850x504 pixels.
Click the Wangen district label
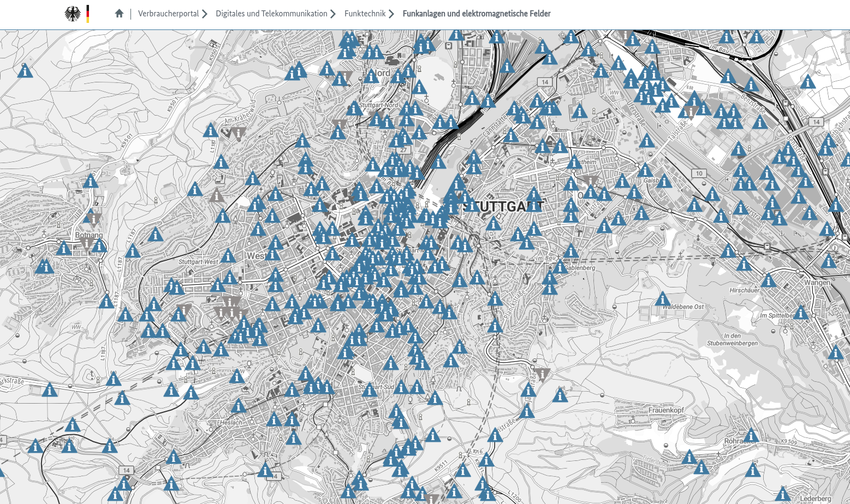(x=817, y=283)
